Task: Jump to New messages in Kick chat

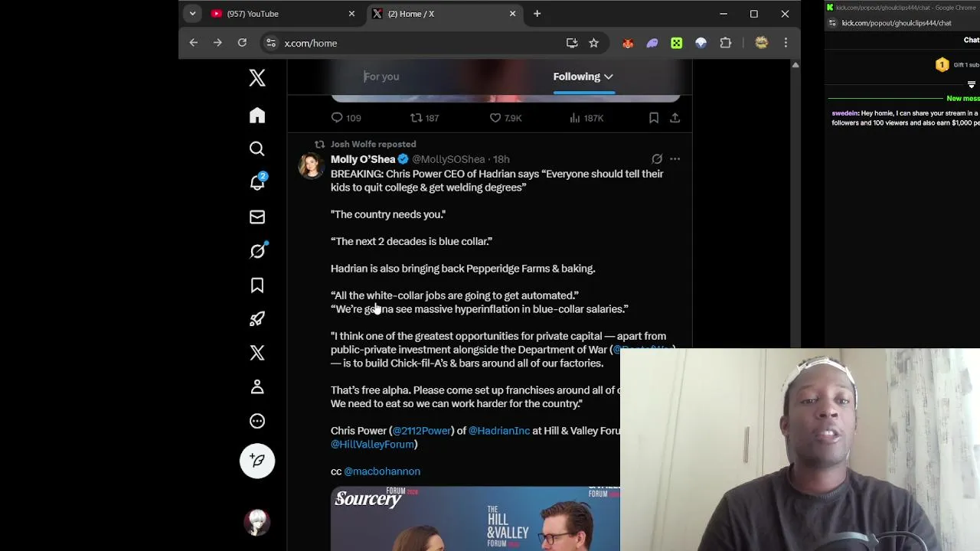Action: (x=962, y=99)
